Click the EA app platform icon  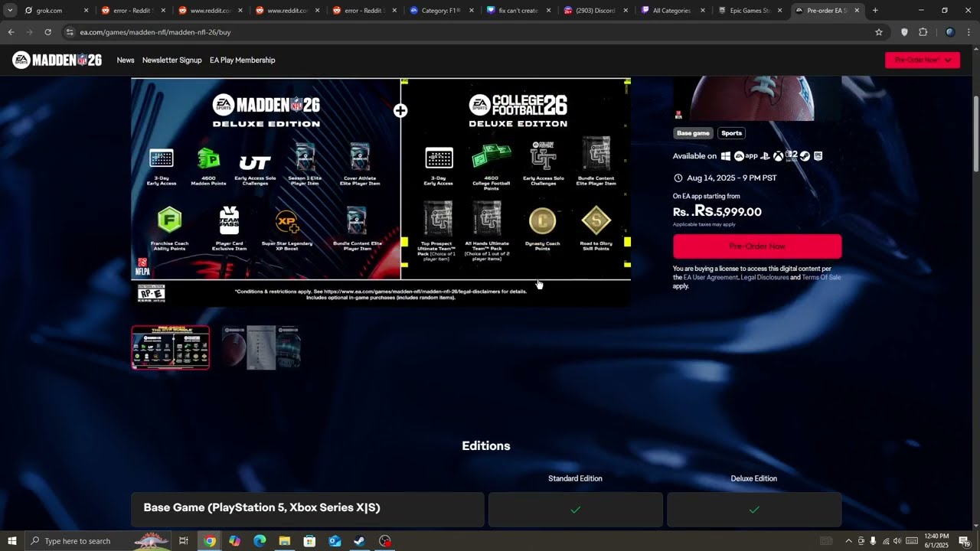[746, 156]
